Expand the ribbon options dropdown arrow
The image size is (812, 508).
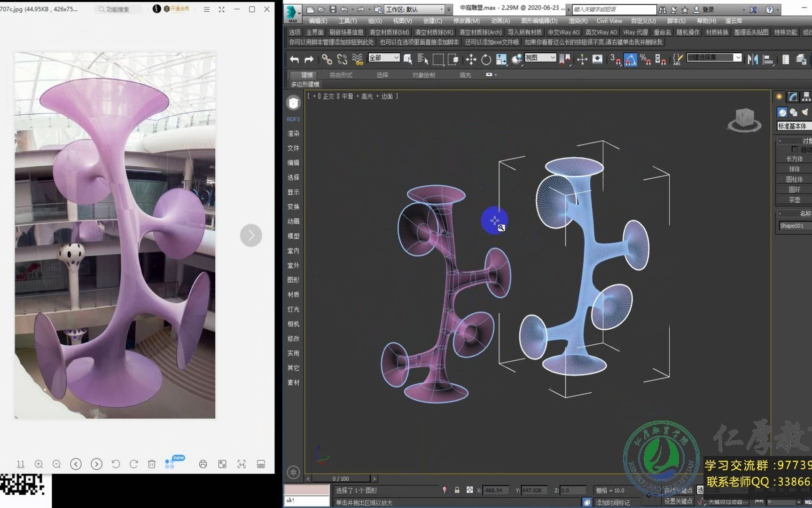(491, 75)
